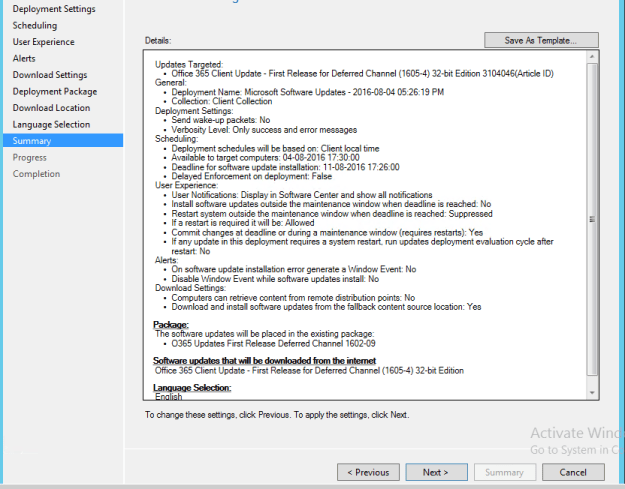Go to Deployment Settings wizard step
This screenshot has width=625, height=489.
pos(54,9)
